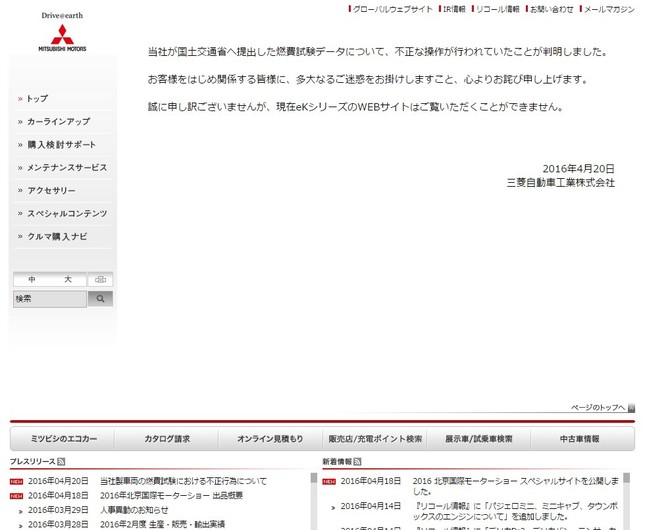
Task: Open the プレスリリース RSS feed icon
Action: coord(61,462)
